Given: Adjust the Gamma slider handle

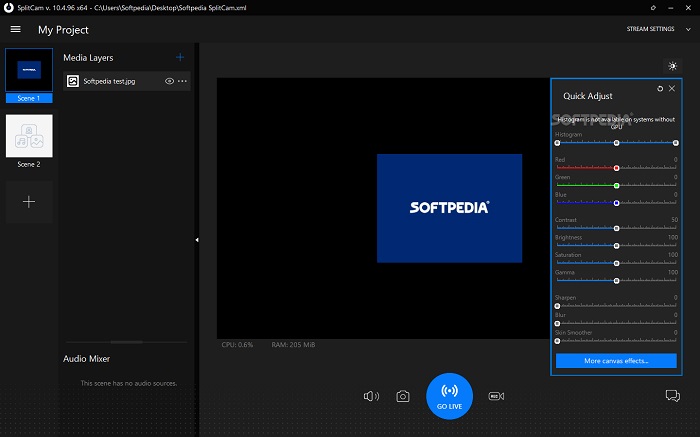Looking at the screenshot, I should pyautogui.click(x=617, y=281).
